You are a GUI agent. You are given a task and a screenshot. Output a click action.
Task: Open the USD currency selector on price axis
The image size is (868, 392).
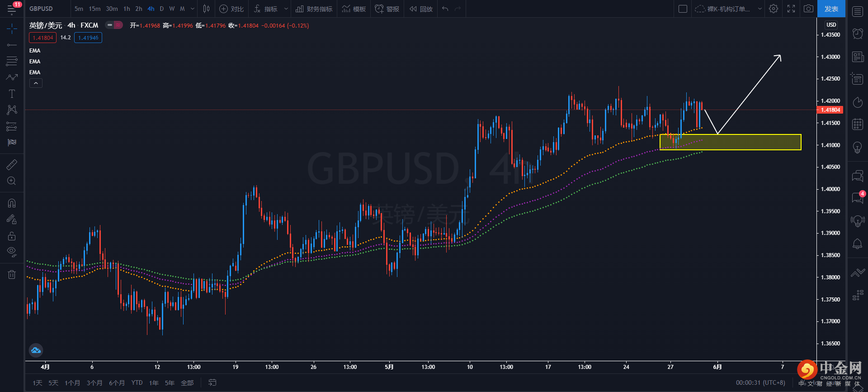(x=831, y=25)
